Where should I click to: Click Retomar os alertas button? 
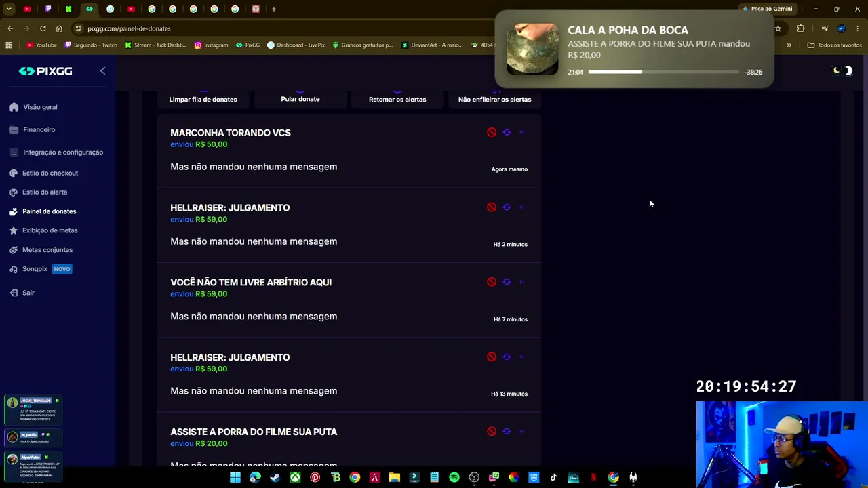click(x=397, y=99)
